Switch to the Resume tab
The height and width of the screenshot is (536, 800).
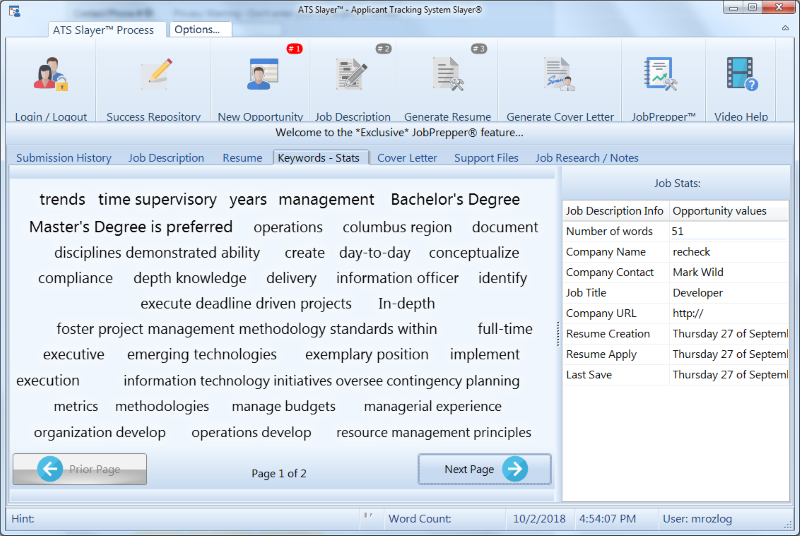[242, 158]
